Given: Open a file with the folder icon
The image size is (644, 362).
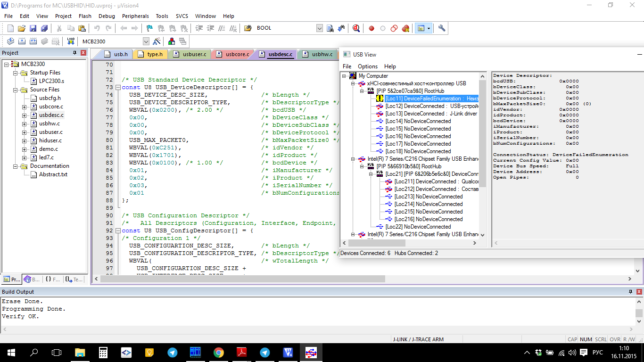Looking at the screenshot, I should point(22,28).
